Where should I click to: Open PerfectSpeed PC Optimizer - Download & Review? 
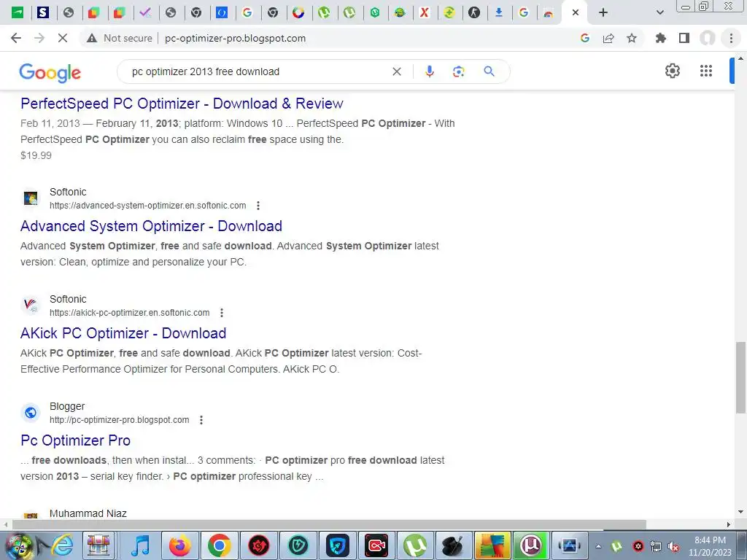click(182, 104)
